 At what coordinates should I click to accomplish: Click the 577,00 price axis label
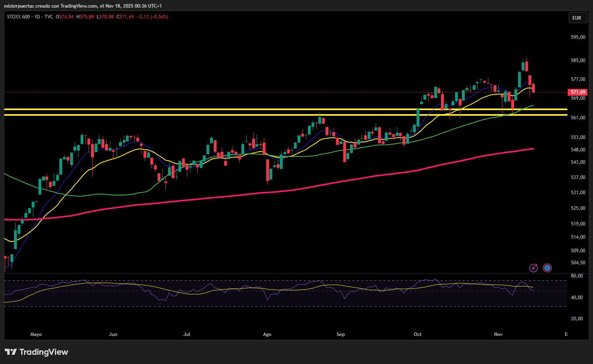(578, 79)
